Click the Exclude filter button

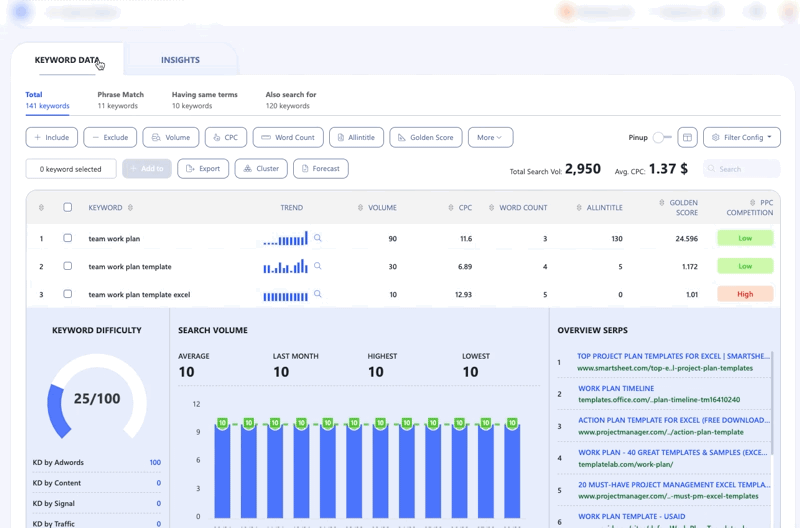point(110,137)
